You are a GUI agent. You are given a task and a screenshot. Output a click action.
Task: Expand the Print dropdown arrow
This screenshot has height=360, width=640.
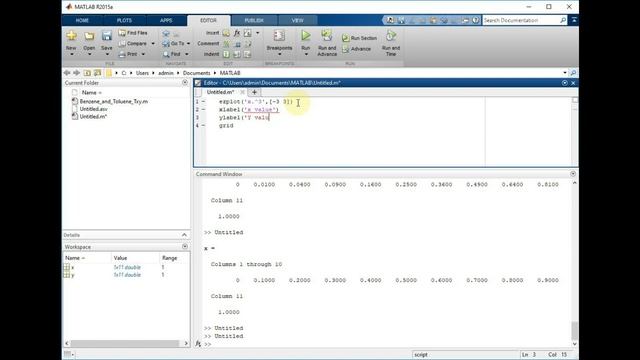tap(143, 54)
